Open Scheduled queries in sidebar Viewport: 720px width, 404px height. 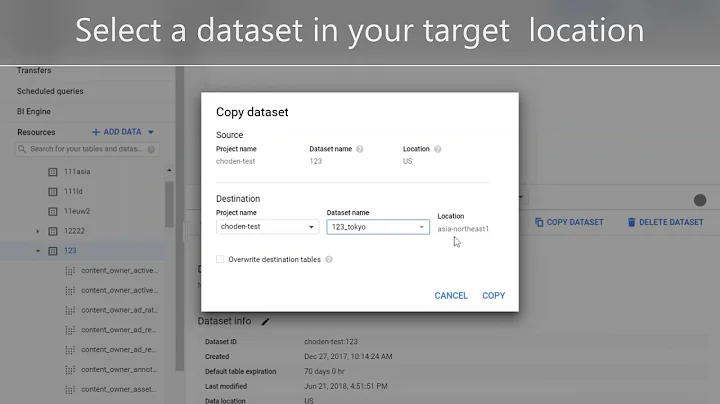coord(50,91)
